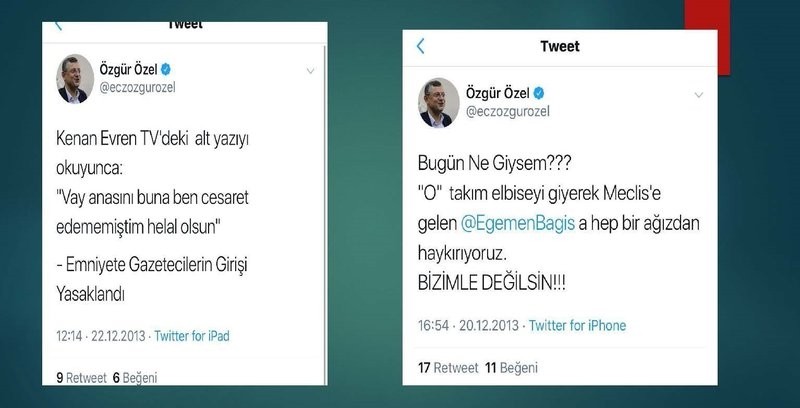Click the 16:54 · 20.12.2013 timestamp

click(x=468, y=325)
